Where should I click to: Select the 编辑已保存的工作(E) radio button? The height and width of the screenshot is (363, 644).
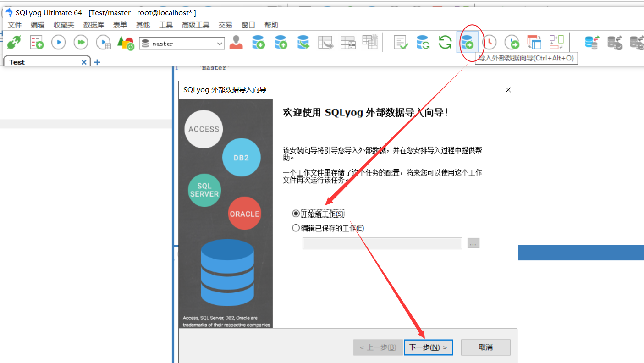(296, 227)
